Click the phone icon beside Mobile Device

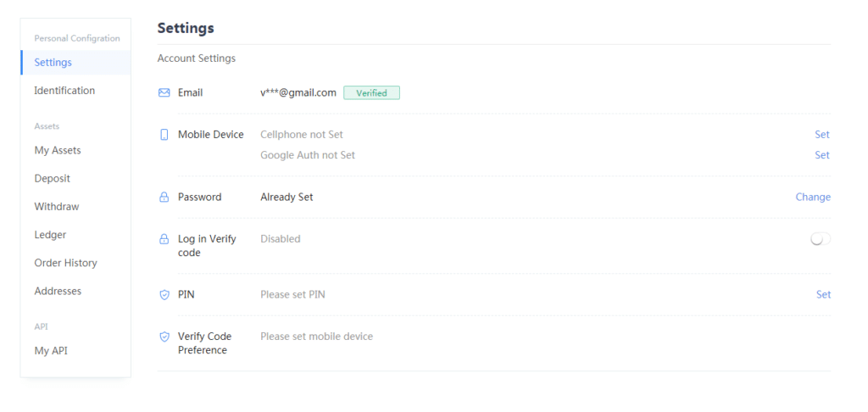[164, 135]
